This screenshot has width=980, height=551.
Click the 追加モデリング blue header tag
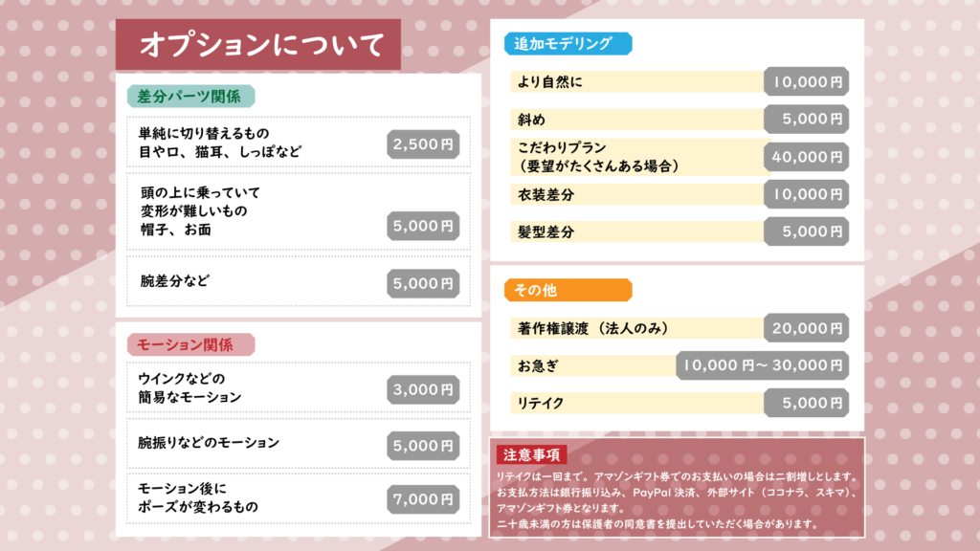(x=568, y=44)
